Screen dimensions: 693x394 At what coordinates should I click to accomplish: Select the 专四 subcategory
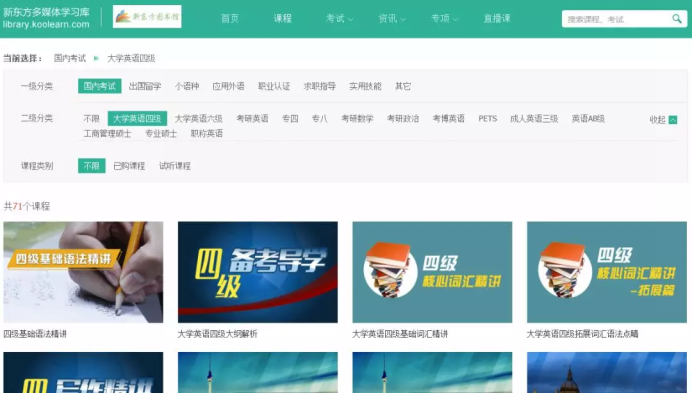tap(290, 119)
